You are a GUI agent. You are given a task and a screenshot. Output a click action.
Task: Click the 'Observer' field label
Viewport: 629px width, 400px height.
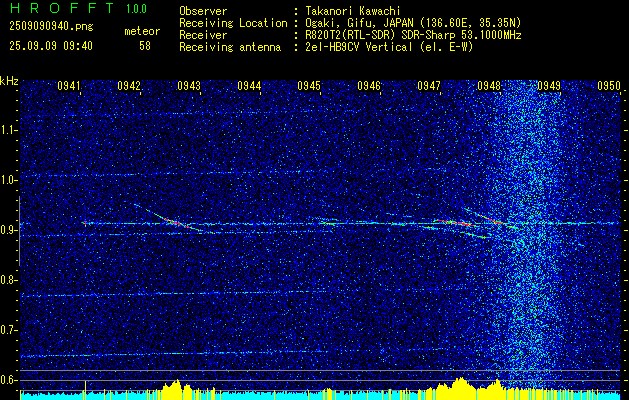pos(203,11)
